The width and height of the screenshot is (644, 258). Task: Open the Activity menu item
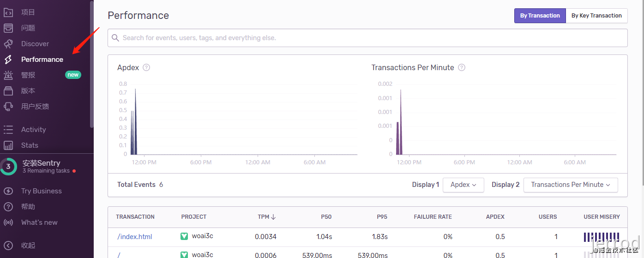click(33, 130)
